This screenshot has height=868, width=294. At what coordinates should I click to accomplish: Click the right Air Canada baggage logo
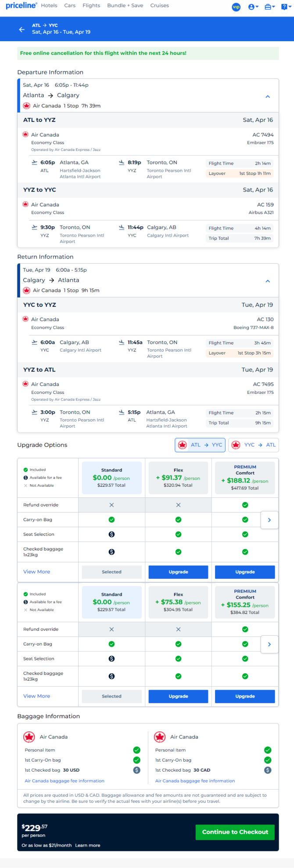[x=160, y=737]
